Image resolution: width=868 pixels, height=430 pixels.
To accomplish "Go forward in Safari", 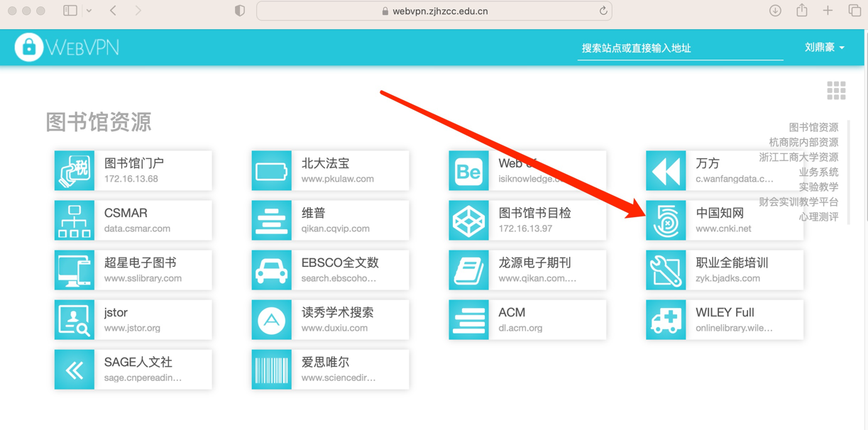I will tap(138, 11).
